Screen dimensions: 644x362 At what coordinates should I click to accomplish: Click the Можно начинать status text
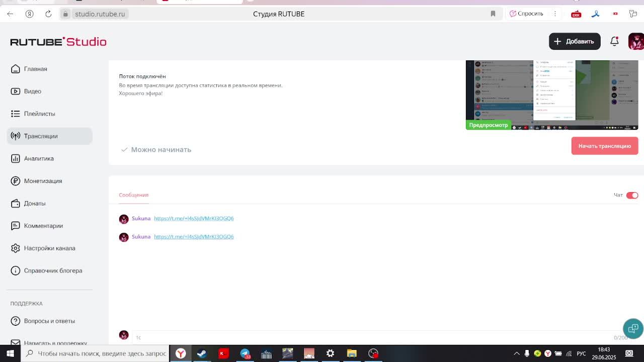161,149
